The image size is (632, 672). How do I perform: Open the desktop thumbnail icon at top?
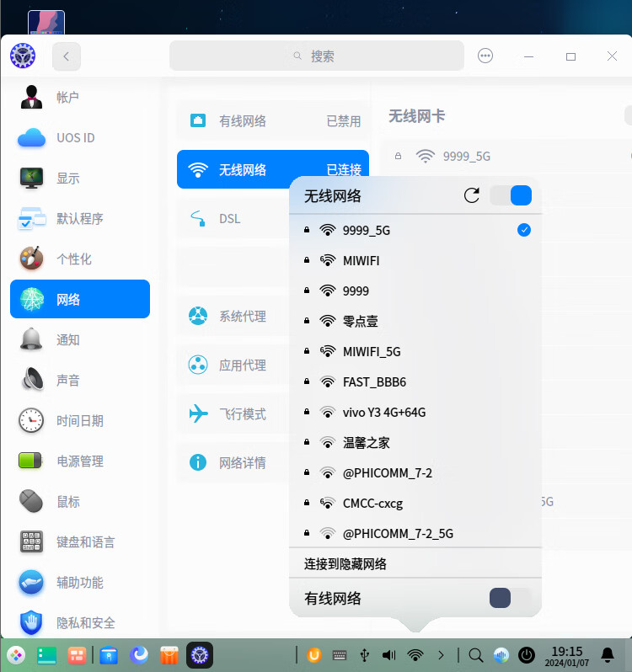point(46,22)
